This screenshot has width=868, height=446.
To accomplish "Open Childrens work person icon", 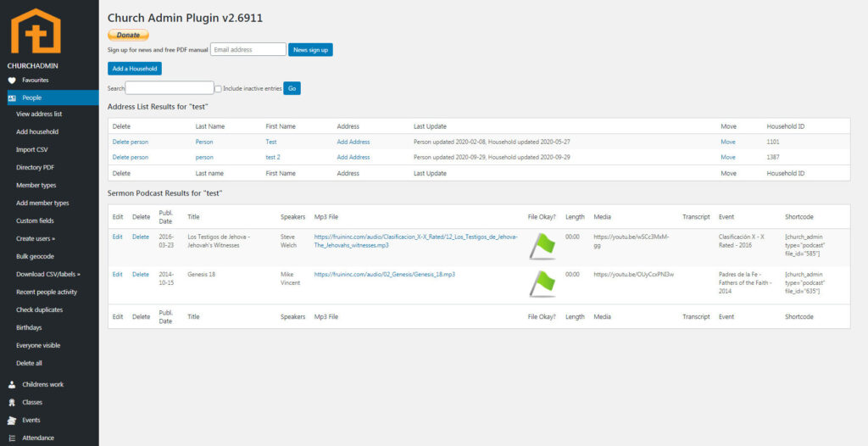I will point(12,385).
